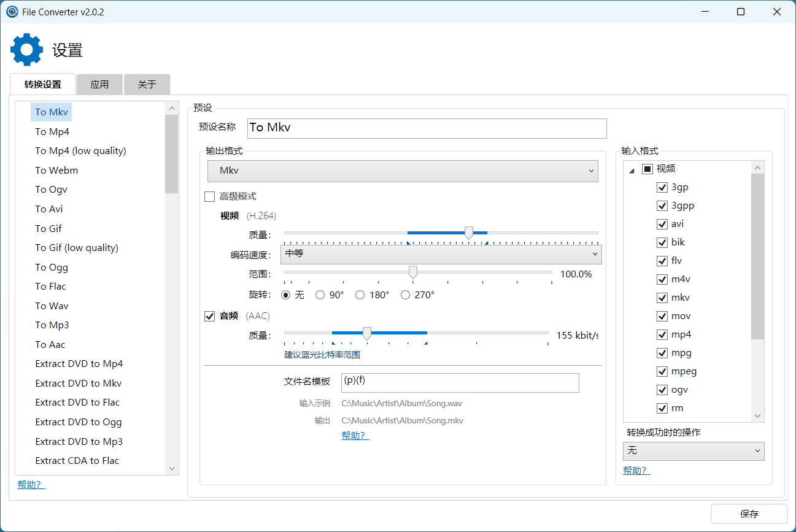Uncheck the 音频 audio checkbox
The height and width of the screenshot is (532, 796).
(210, 317)
